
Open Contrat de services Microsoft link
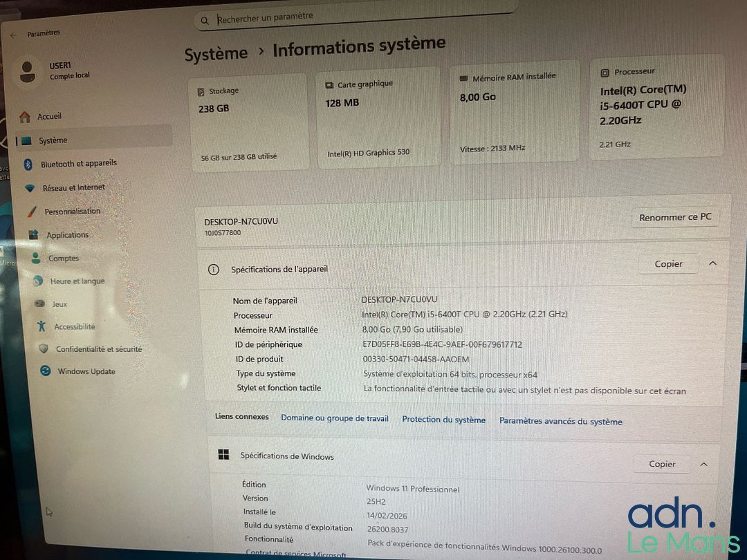tap(296, 554)
